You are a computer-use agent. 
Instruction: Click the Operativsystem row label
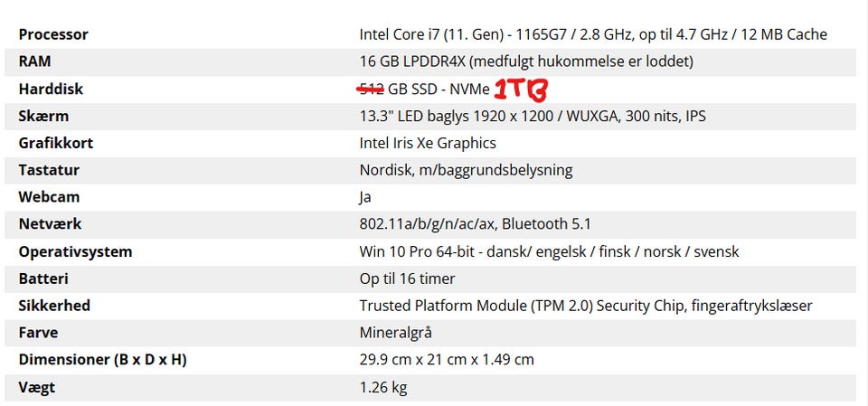(x=75, y=251)
